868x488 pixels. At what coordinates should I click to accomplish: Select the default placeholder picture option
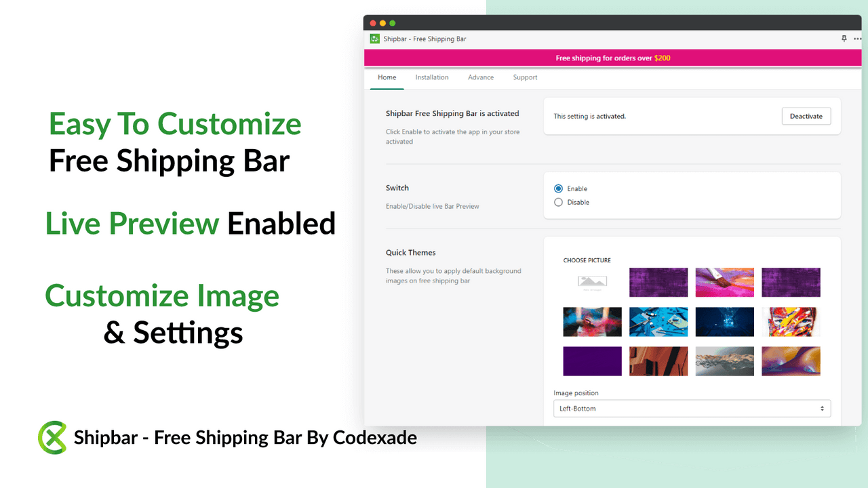click(592, 282)
